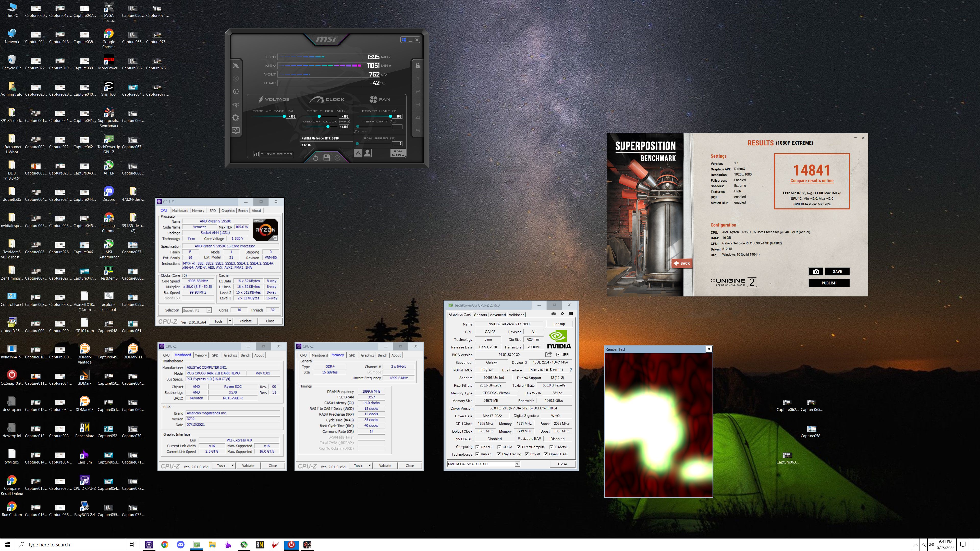Open Superposition Benchmark desktop icon
This screenshot has width=980, height=551.
click(109, 117)
